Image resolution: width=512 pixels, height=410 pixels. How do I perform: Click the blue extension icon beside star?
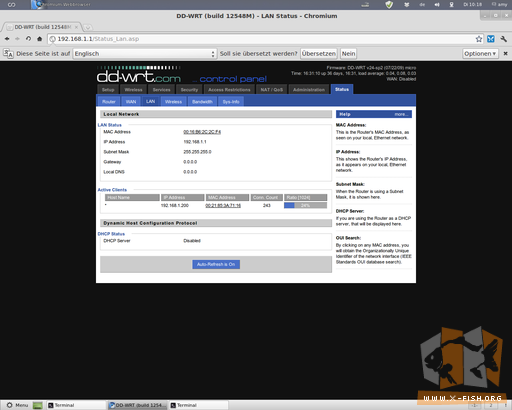(491, 39)
